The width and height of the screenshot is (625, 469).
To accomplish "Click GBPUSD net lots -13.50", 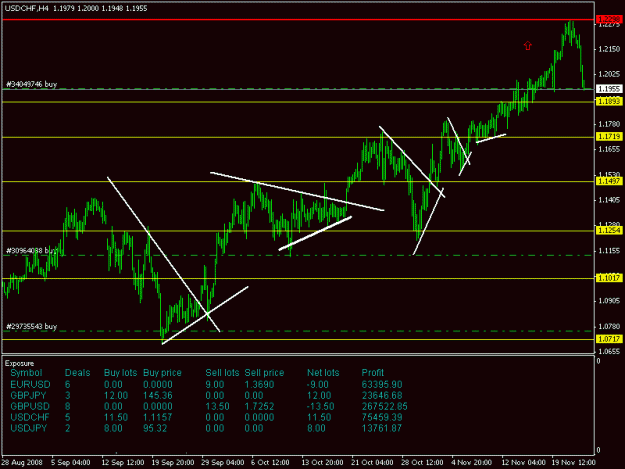I will pyautogui.click(x=320, y=406).
